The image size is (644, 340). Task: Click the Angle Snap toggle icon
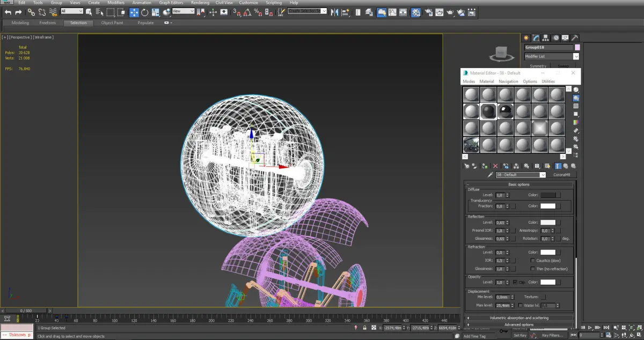pos(247,12)
